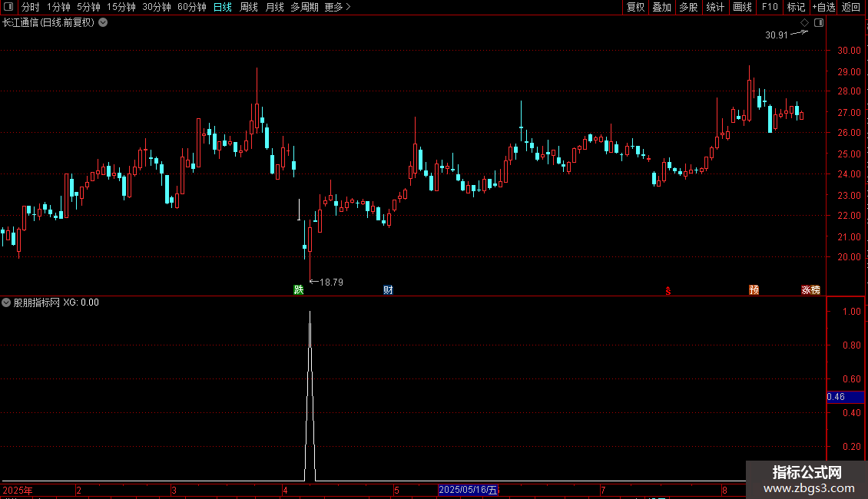This screenshot has height=499, width=868.
Task: Click month 4 on the time axis
Action: 285,490
